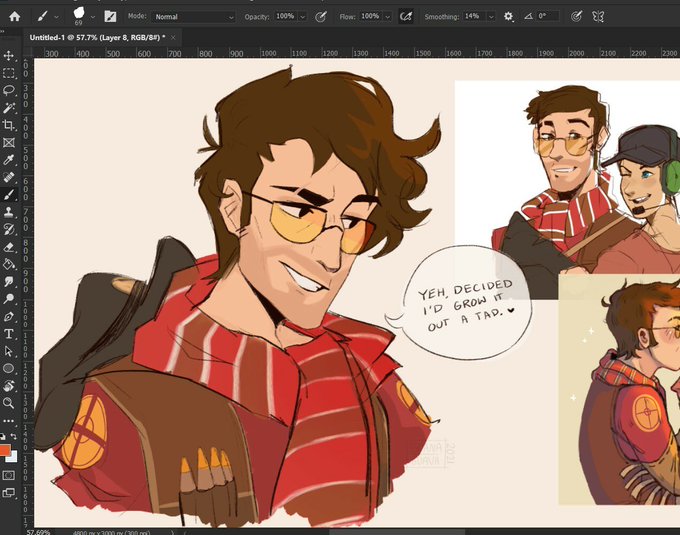Click the brush size 69 preview thumbnail

(79, 16)
